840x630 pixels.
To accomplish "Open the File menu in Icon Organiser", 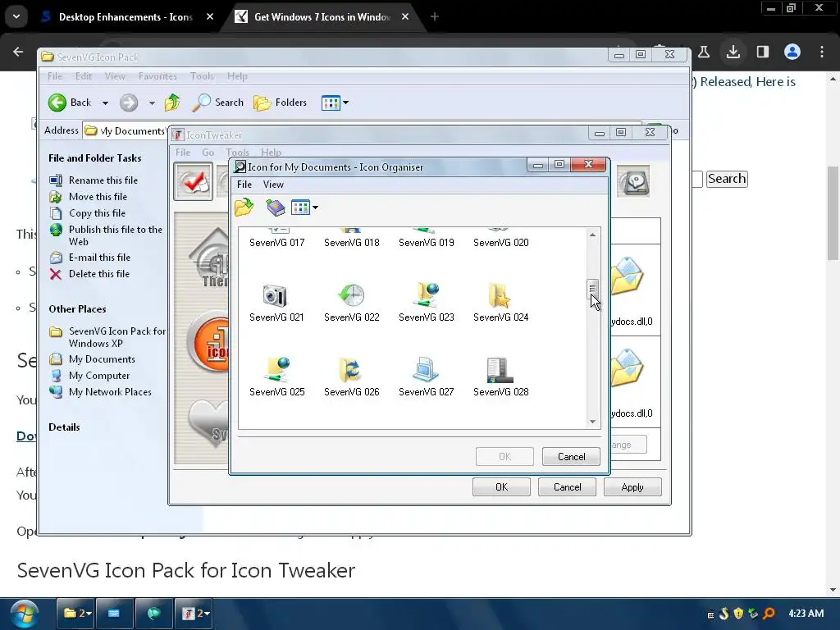I will point(244,185).
